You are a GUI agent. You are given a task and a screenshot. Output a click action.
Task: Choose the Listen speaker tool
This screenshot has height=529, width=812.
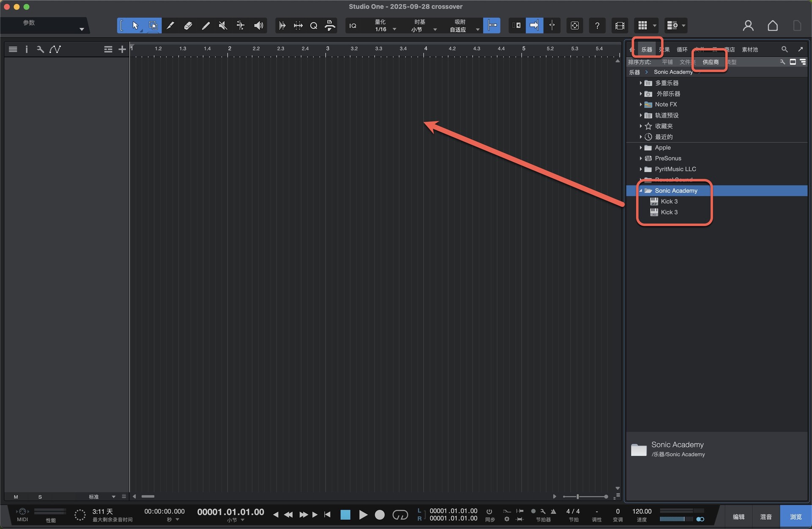(x=258, y=26)
